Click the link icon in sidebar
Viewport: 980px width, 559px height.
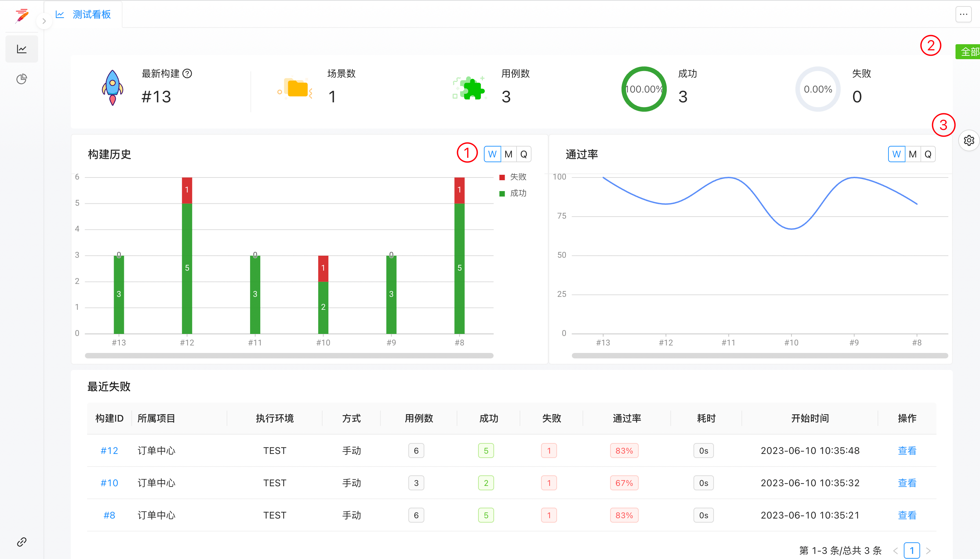click(21, 542)
